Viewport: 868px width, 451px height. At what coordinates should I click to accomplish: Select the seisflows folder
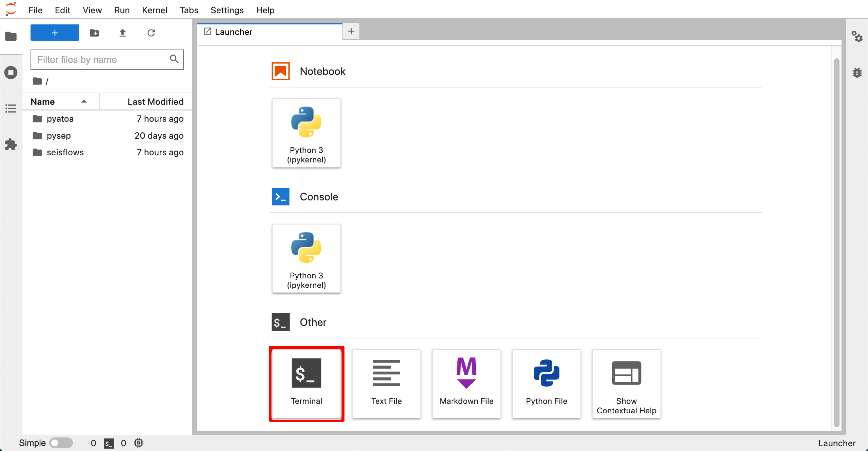click(107, 152)
